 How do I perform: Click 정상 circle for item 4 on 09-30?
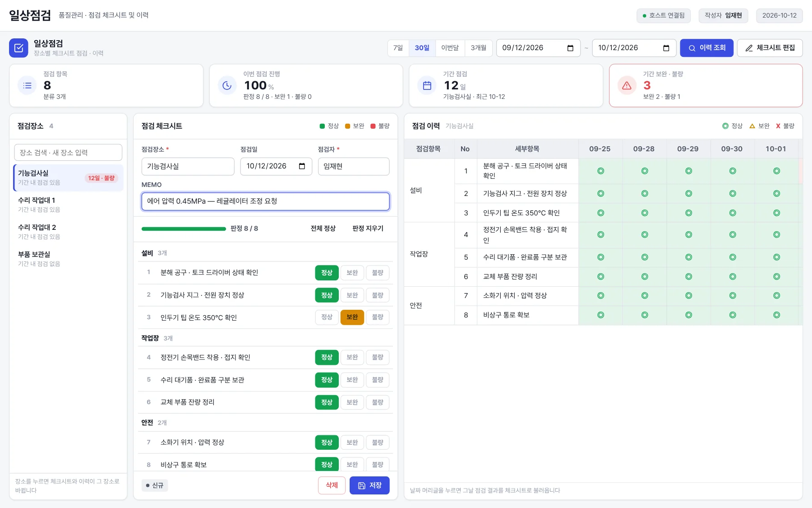(733, 235)
